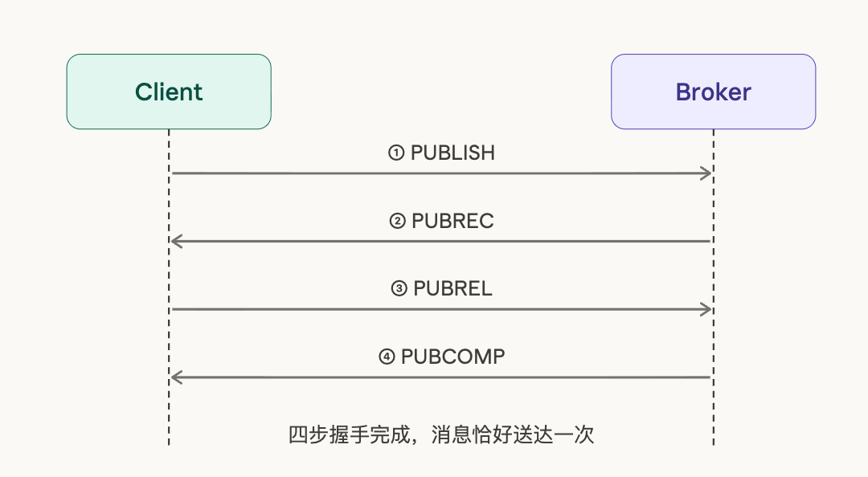Click the middle of the PUBLISH arrow line
The height and width of the screenshot is (477, 868).
coord(440,173)
